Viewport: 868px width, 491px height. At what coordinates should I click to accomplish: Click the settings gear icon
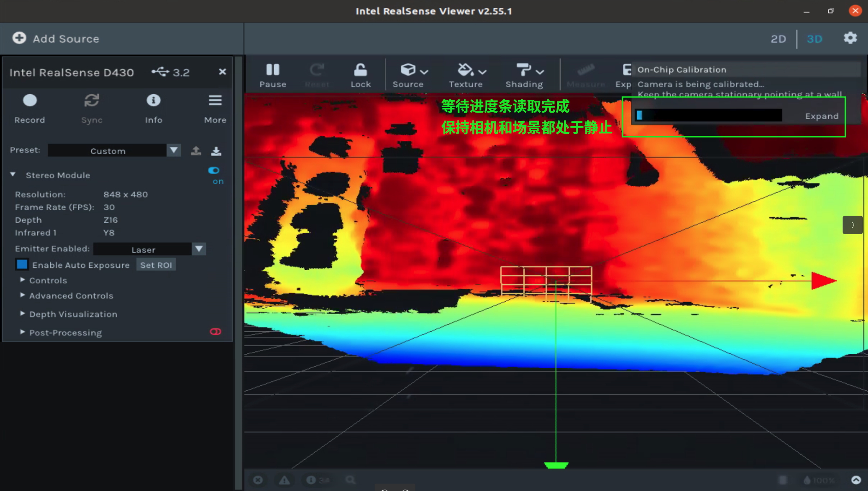(850, 38)
